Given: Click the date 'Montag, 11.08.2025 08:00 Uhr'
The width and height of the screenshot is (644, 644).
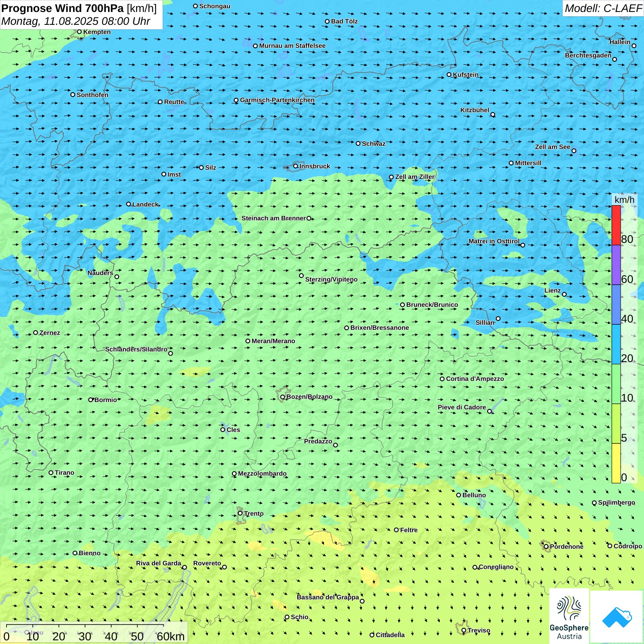Looking at the screenshot, I should [76, 21].
